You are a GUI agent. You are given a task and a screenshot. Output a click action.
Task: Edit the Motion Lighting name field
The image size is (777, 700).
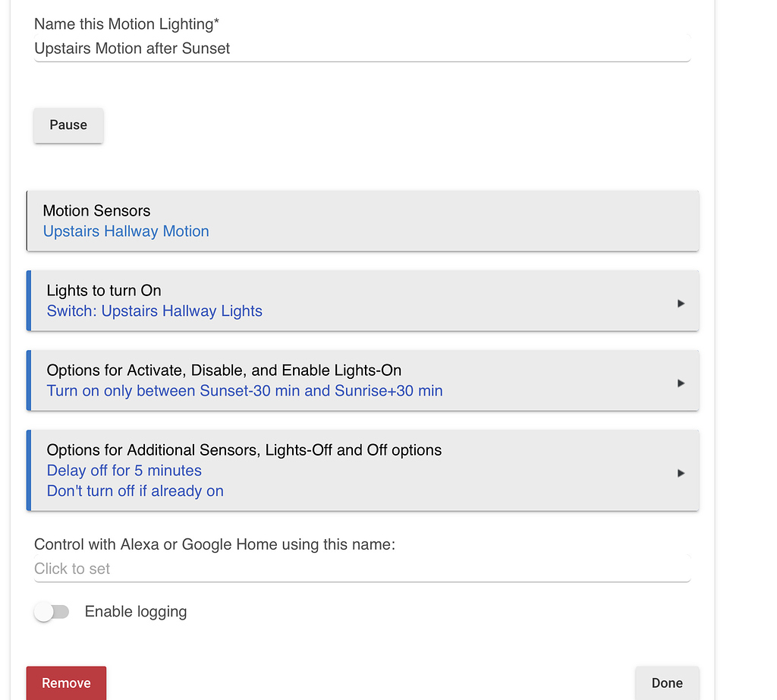[362, 49]
